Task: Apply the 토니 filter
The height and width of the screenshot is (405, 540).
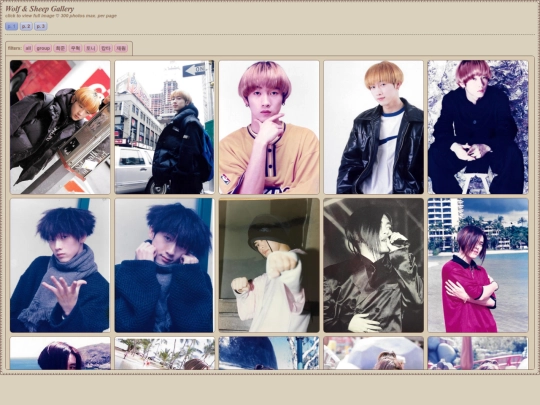Action: click(91, 49)
